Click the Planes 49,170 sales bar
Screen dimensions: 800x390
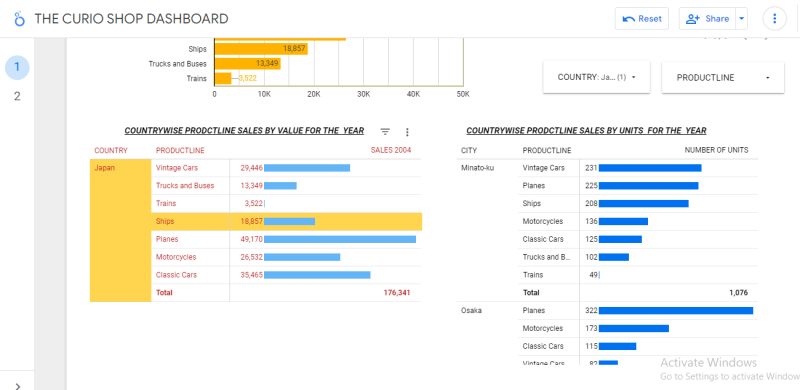340,239
